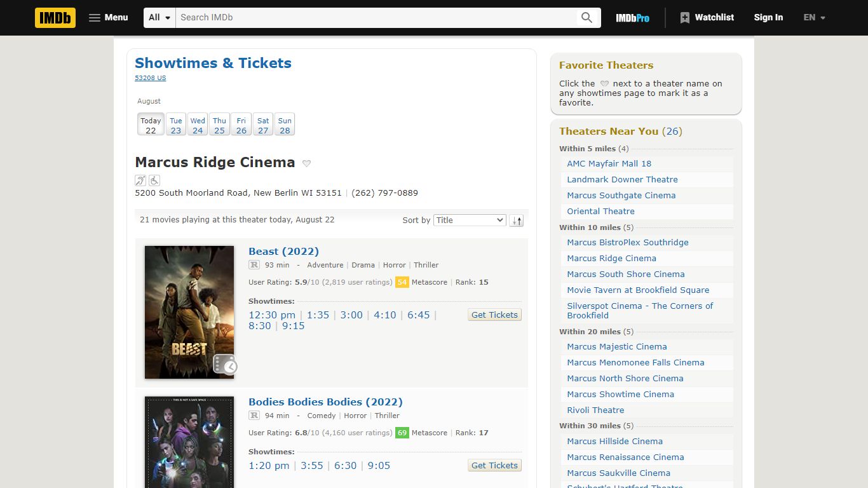Open the Sign In link
The width and height of the screenshot is (868, 488).
(768, 18)
